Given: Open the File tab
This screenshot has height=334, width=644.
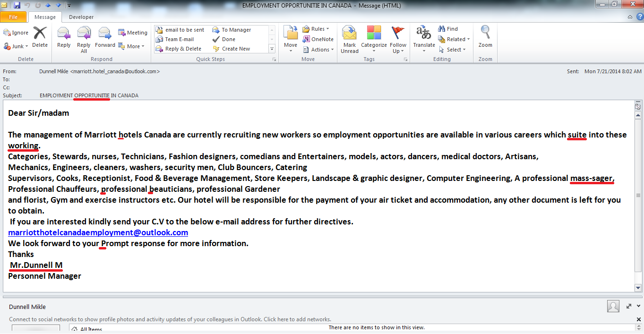Looking at the screenshot, I should [13, 17].
